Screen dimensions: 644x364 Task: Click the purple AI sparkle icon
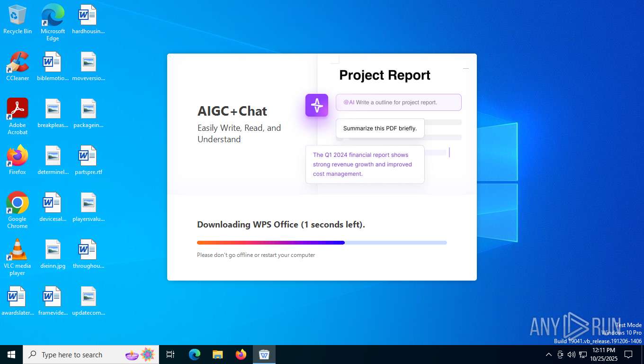coord(317,105)
